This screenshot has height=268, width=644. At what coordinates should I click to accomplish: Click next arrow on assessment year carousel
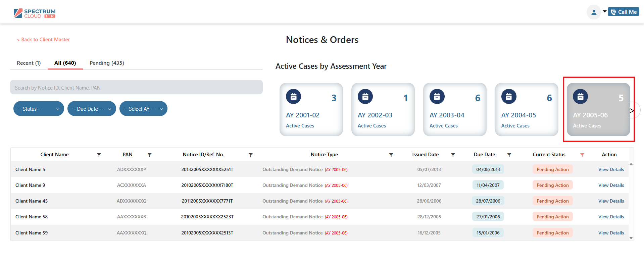(632, 111)
